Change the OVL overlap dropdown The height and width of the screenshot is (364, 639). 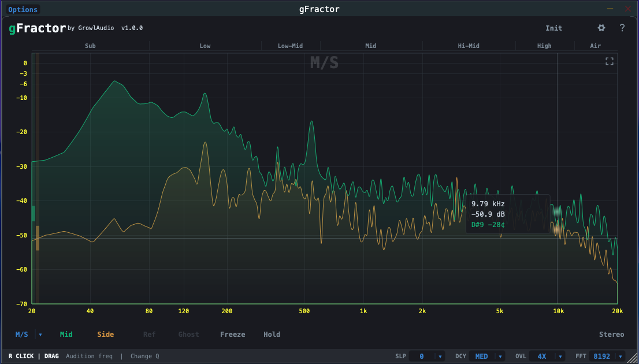[547, 356]
